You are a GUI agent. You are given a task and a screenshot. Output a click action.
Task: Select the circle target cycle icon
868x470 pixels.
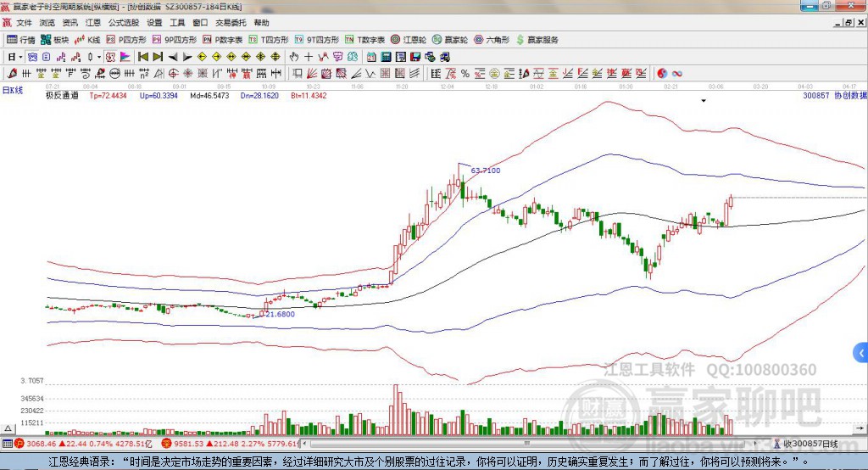point(173,73)
